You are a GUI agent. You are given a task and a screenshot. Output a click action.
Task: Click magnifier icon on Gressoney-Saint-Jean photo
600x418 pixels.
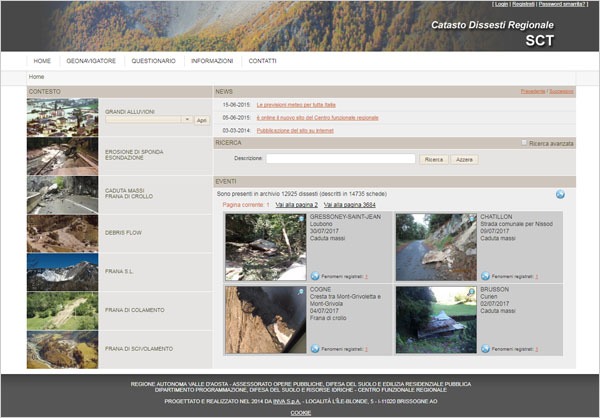(x=299, y=219)
